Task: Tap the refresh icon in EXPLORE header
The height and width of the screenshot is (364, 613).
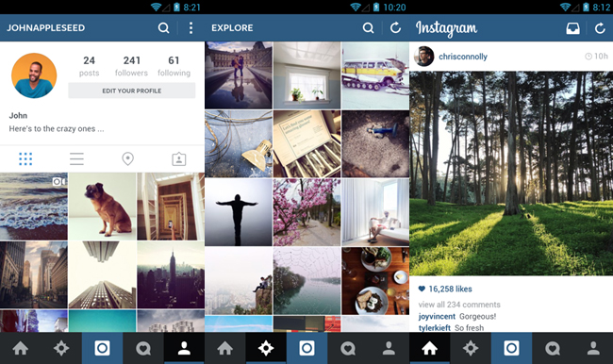Action: click(x=395, y=27)
